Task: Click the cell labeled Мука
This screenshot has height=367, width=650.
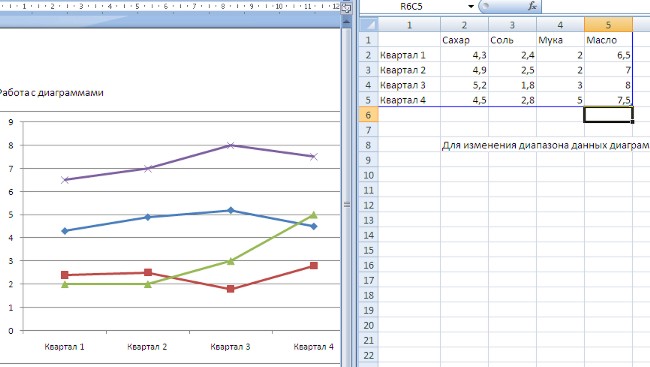Action: point(560,40)
